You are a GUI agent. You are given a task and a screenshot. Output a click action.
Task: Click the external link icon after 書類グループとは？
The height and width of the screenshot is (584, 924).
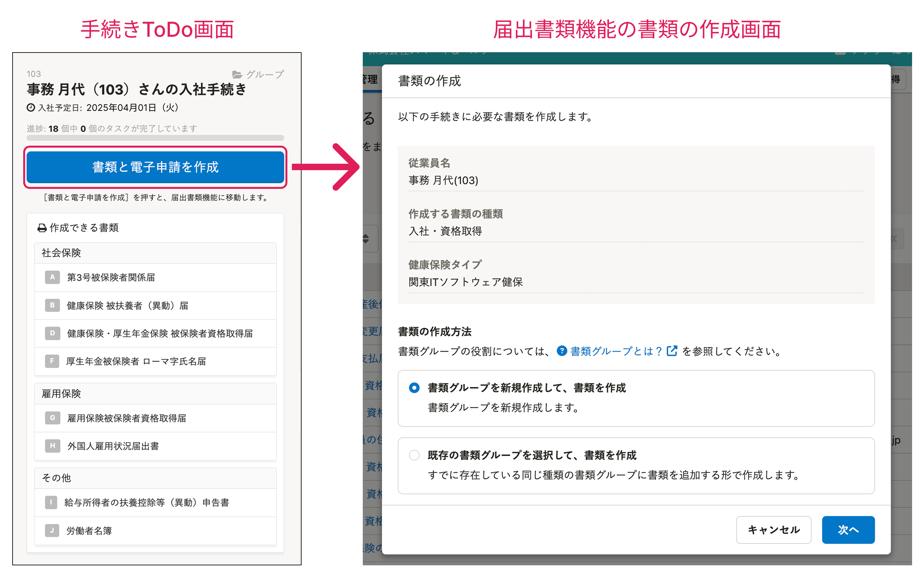click(x=672, y=351)
